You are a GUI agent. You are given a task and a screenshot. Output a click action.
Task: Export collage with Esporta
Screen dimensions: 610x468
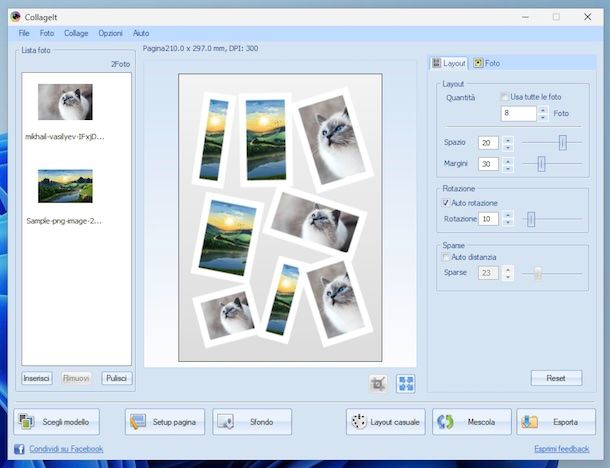556,422
